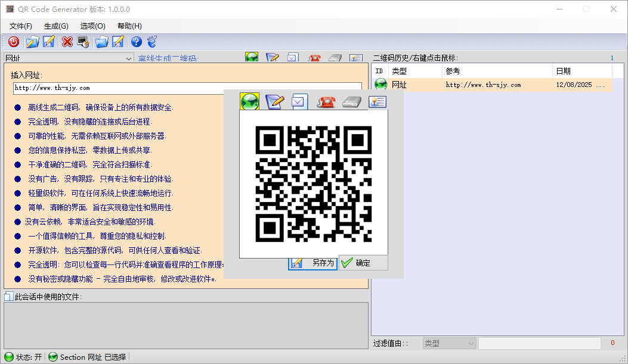The height and width of the screenshot is (364, 628).
Task: Select the envelope email icon above QR code
Action: pyautogui.click(x=299, y=102)
